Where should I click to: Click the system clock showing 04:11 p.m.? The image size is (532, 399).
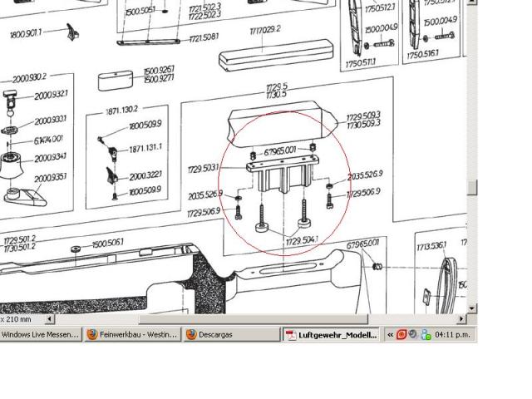click(x=453, y=335)
